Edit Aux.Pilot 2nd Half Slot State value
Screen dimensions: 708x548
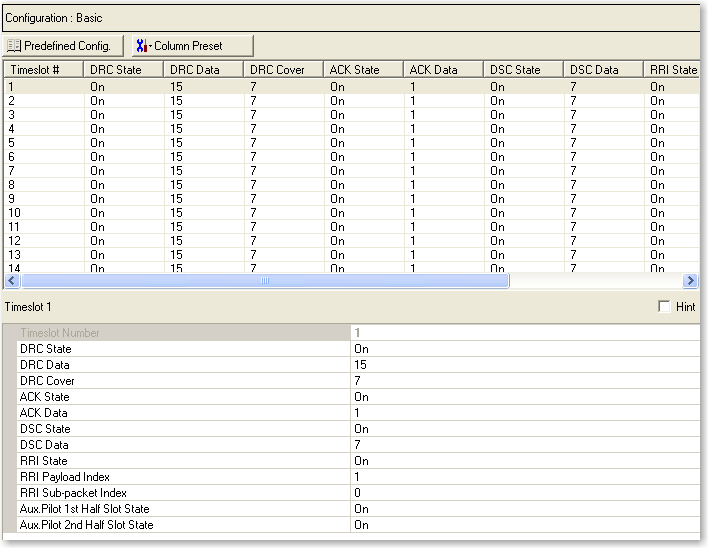(525, 525)
